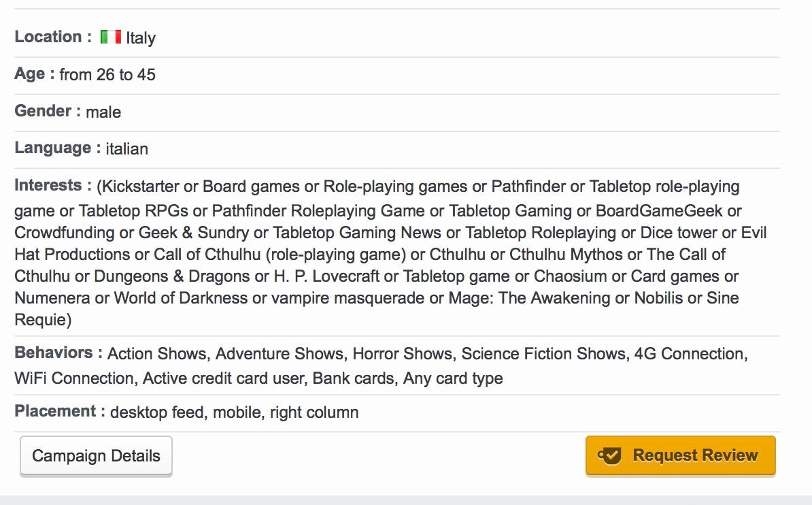Click the 'italian' language value
Image resolution: width=812 pixels, height=505 pixels.
click(x=127, y=149)
